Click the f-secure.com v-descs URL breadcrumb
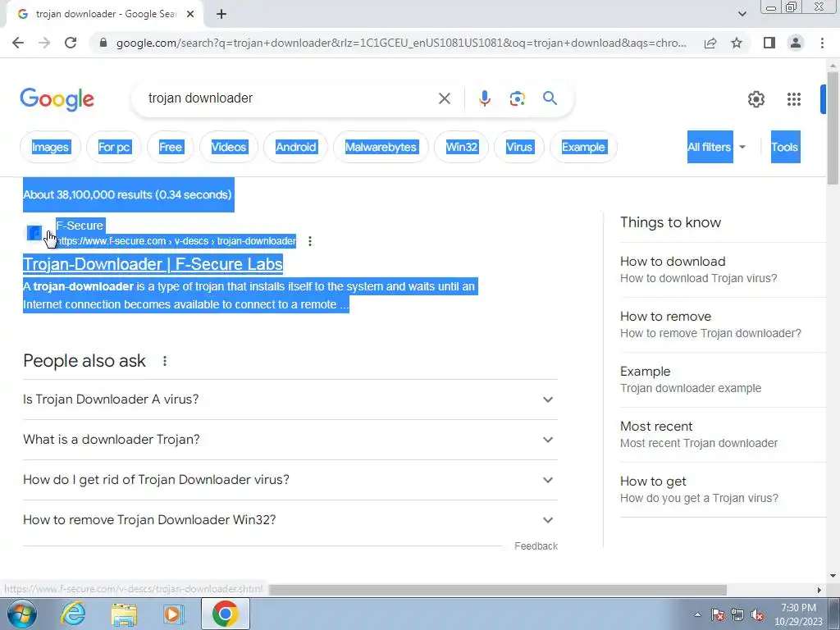Screen dimensions: 840x630 coord(176,241)
